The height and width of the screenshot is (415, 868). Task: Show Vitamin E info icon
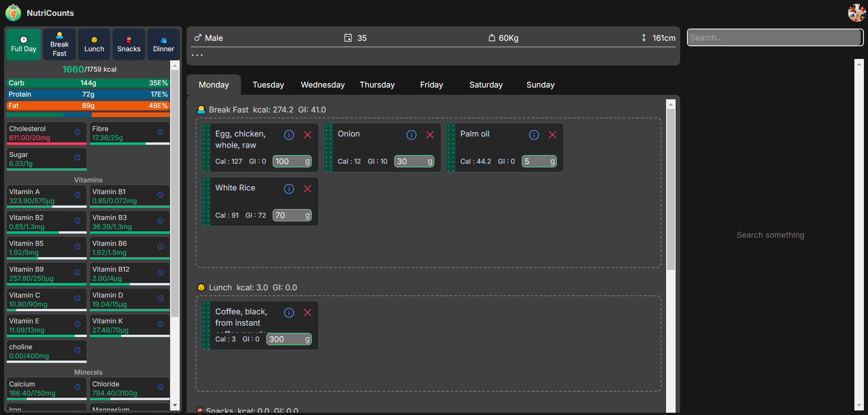tap(78, 324)
